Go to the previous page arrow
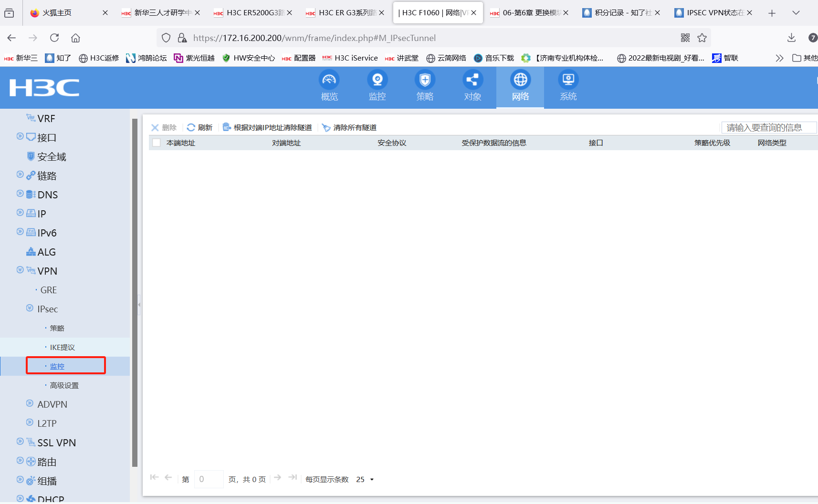 [x=168, y=477]
